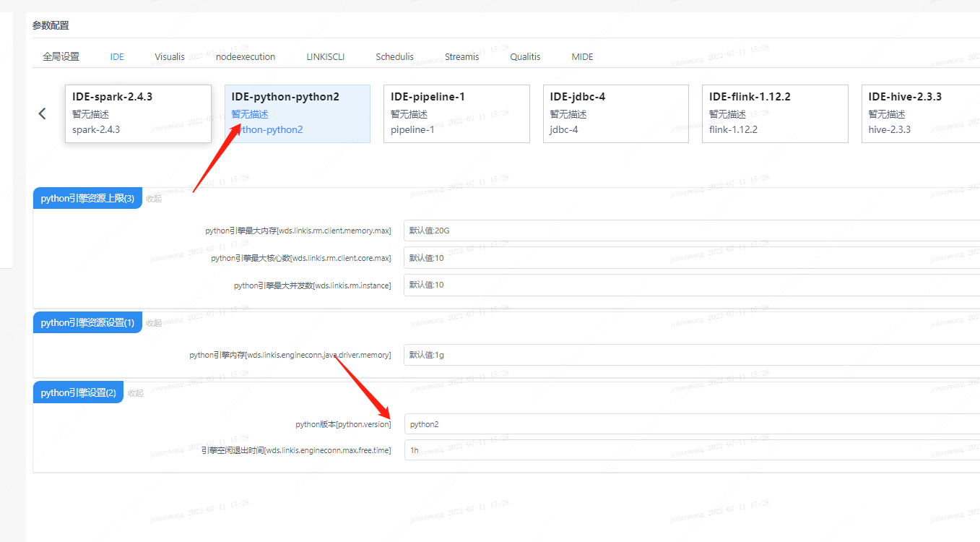Image resolution: width=980 pixels, height=542 pixels.
Task: Open the 全局设置 tab
Action: click(61, 56)
